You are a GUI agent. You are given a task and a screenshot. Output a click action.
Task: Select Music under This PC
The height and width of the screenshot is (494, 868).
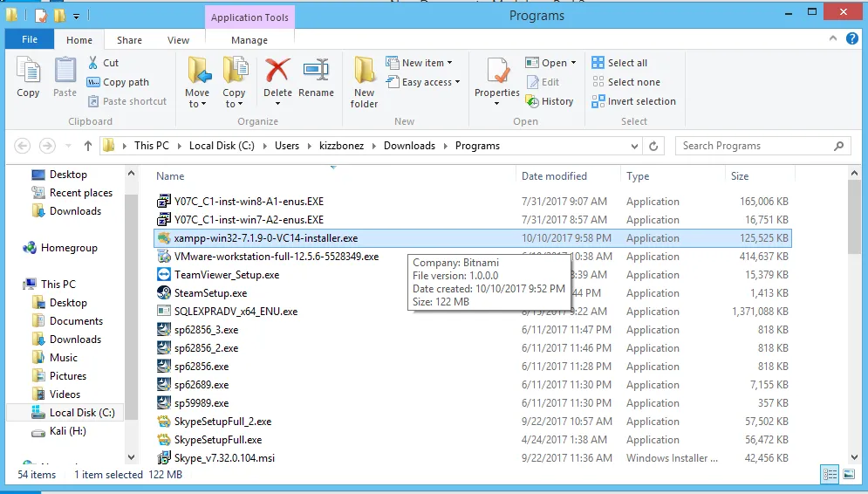tap(63, 358)
